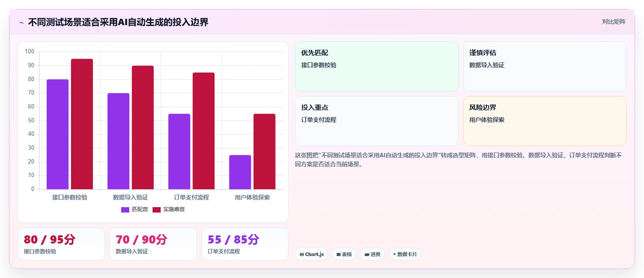The width and height of the screenshot is (644, 278).
Task: Click the icon inside the Chart.js chip
Action: pos(302,255)
